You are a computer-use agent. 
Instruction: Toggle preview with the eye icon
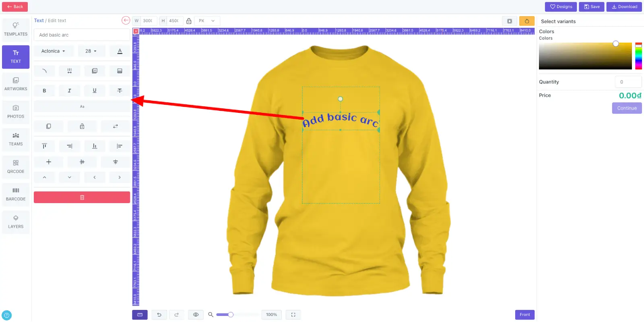(196, 315)
